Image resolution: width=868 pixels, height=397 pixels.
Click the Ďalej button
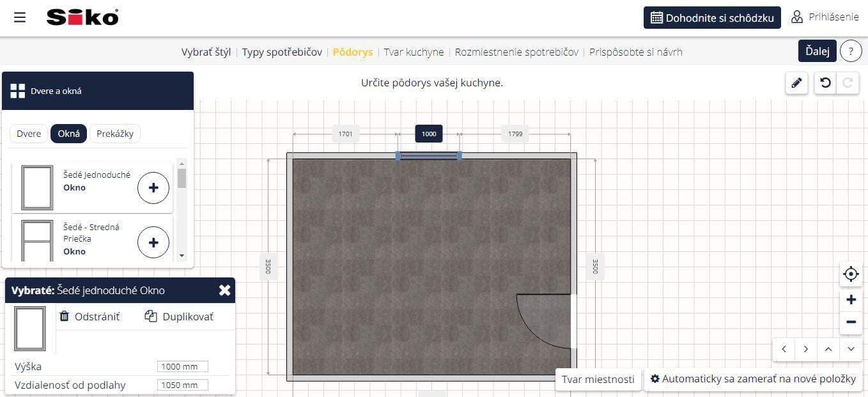click(817, 51)
